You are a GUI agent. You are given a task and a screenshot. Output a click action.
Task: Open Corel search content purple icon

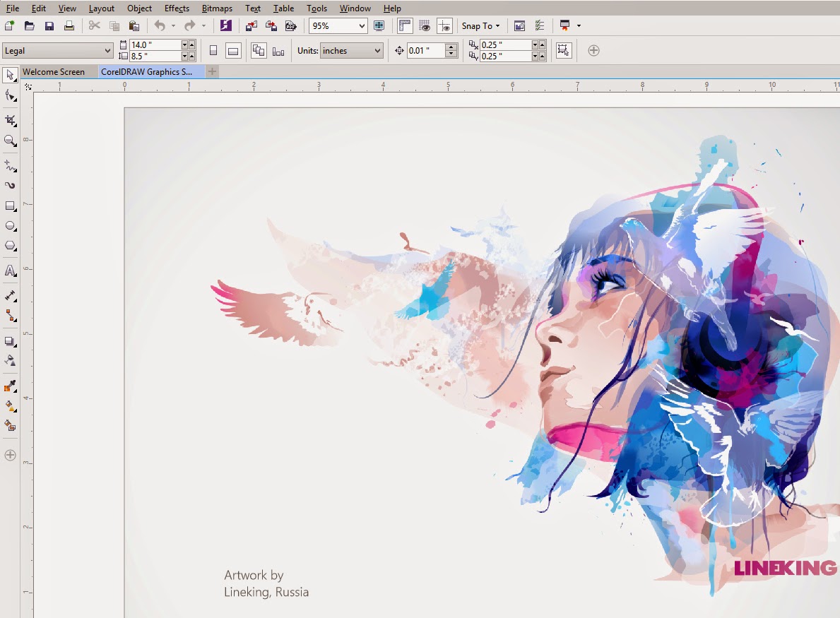(x=225, y=25)
